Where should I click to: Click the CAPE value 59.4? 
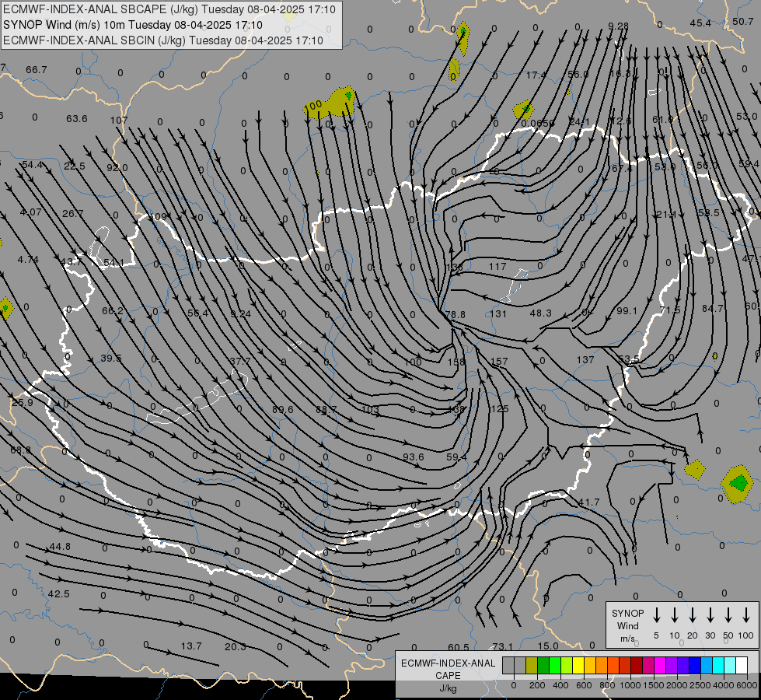456,457
